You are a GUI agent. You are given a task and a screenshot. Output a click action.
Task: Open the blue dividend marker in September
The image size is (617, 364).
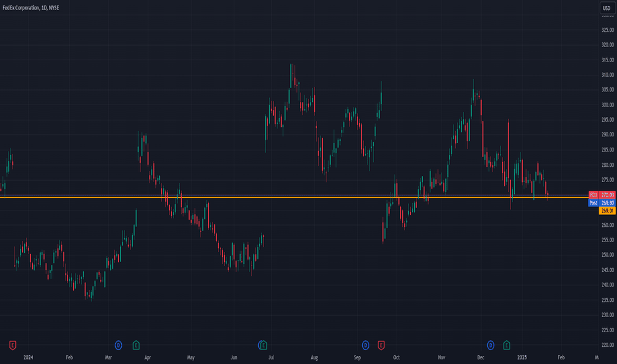tap(365, 345)
